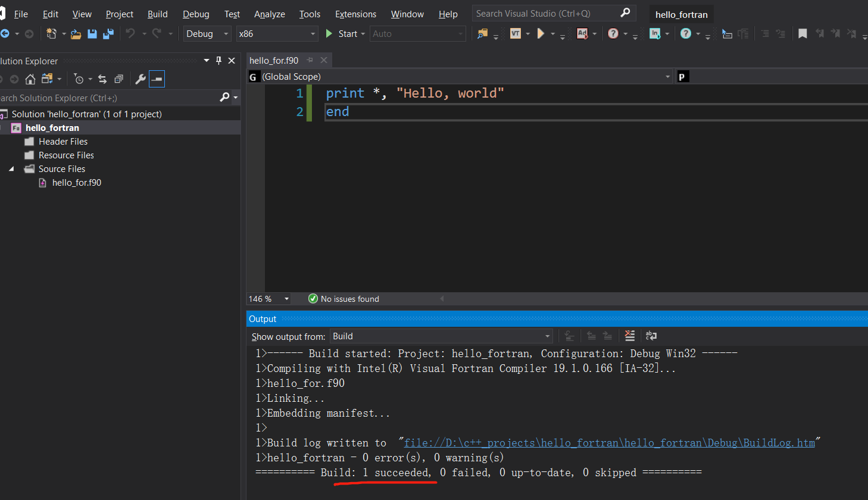Image resolution: width=868 pixels, height=500 pixels.
Task: Click the Output panel title bar
Action: coord(557,319)
